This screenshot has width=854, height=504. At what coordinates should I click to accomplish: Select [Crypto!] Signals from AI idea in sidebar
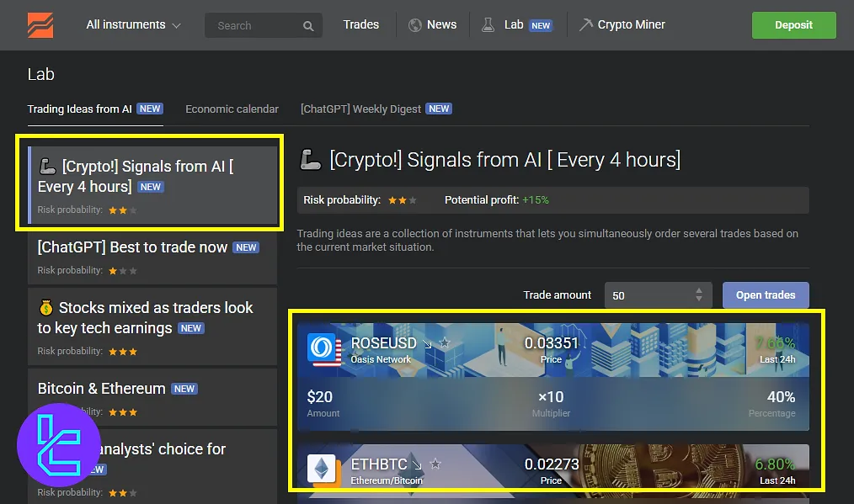(x=152, y=185)
